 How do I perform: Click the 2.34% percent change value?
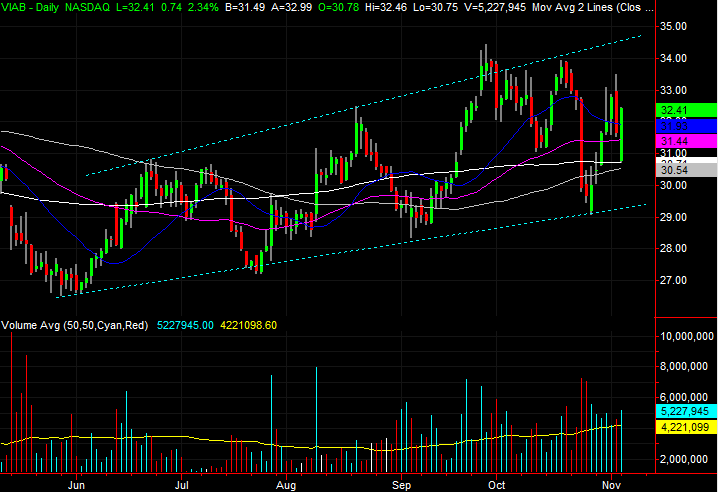pyautogui.click(x=203, y=7)
